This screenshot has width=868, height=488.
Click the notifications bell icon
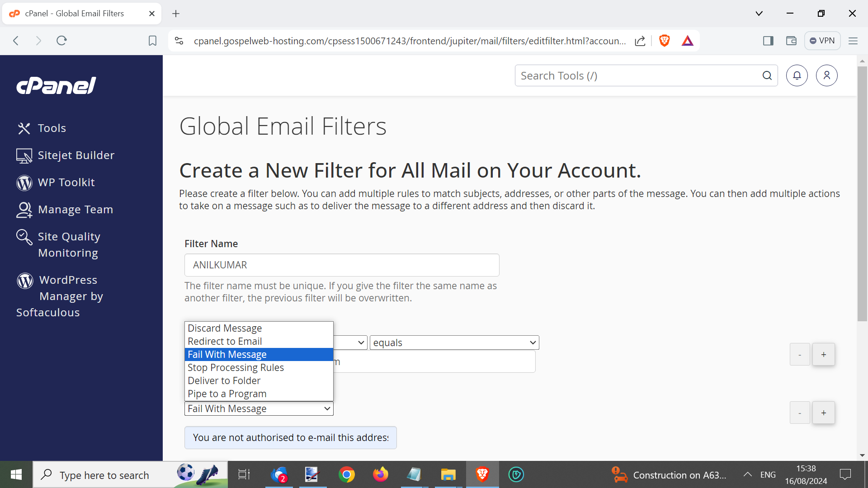[797, 75]
